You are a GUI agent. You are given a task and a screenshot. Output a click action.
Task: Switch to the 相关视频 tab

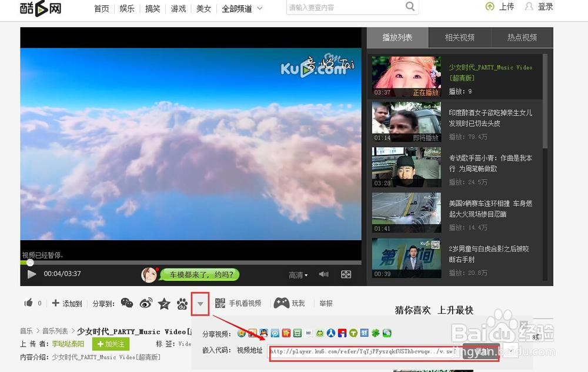tap(459, 36)
